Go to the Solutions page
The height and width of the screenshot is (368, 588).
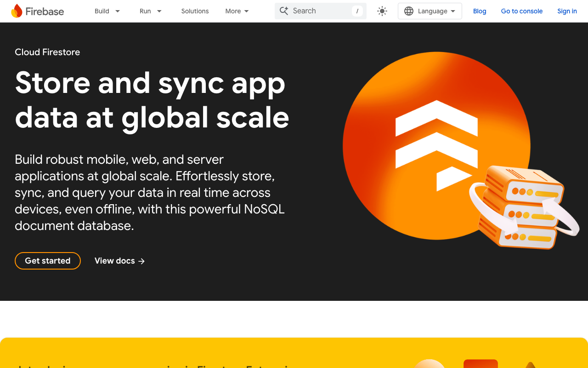195,11
